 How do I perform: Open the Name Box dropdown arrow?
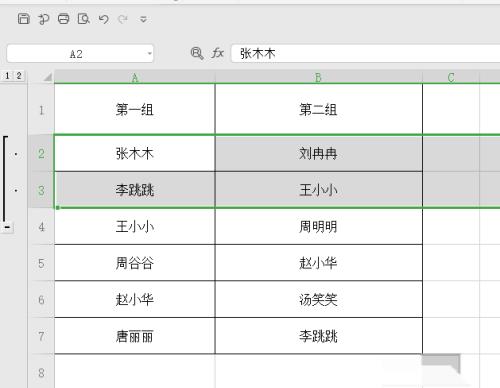pyautogui.click(x=149, y=53)
